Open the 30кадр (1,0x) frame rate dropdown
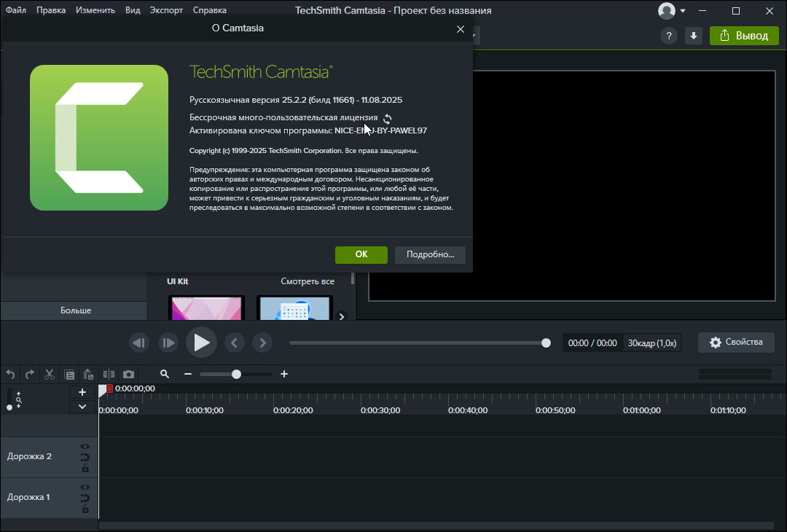The image size is (787, 532). pyautogui.click(x=652, y=343)
